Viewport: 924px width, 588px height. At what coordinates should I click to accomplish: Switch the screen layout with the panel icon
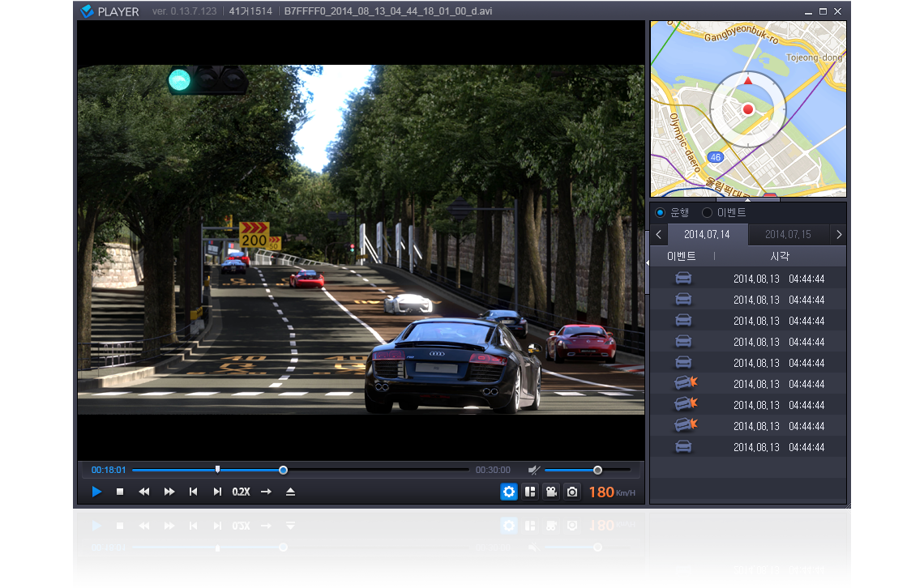coord(530,492)
